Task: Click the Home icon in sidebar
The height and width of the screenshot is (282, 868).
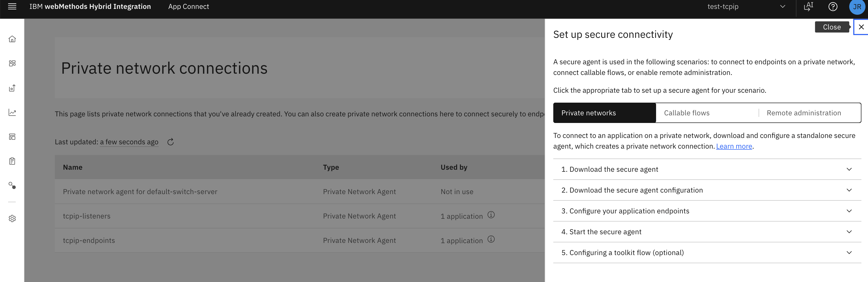Action: [12, 39]
